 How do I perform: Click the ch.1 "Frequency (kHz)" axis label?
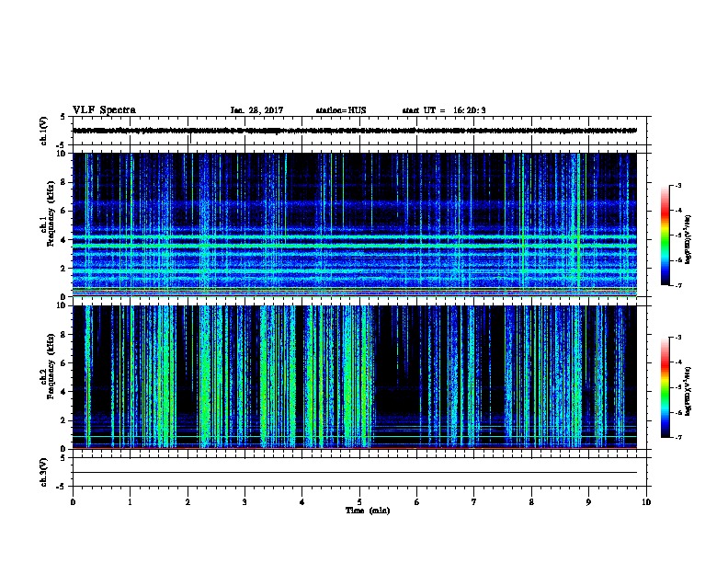pyautogui.click(x=51, y=213)
